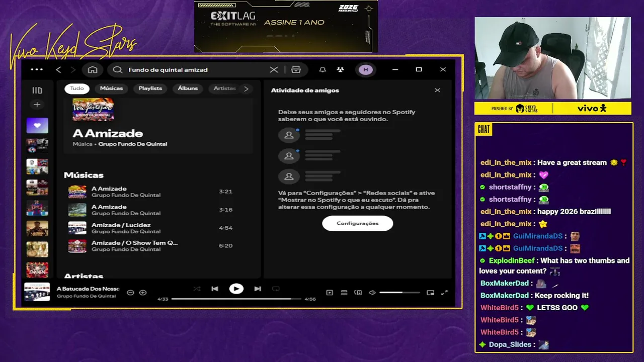Select the Tudo filter chip
Viewport: 644px width, 362px height.
tap(77, 88)
